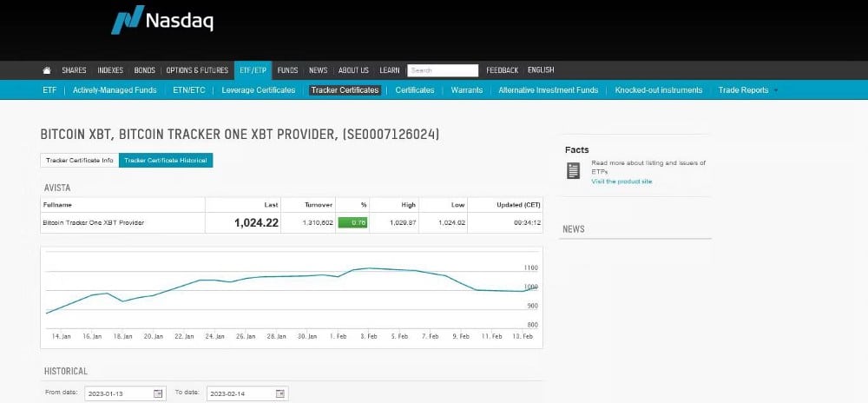Click the Updated (CET) column header
868x403 pixels.
[519, 205]
